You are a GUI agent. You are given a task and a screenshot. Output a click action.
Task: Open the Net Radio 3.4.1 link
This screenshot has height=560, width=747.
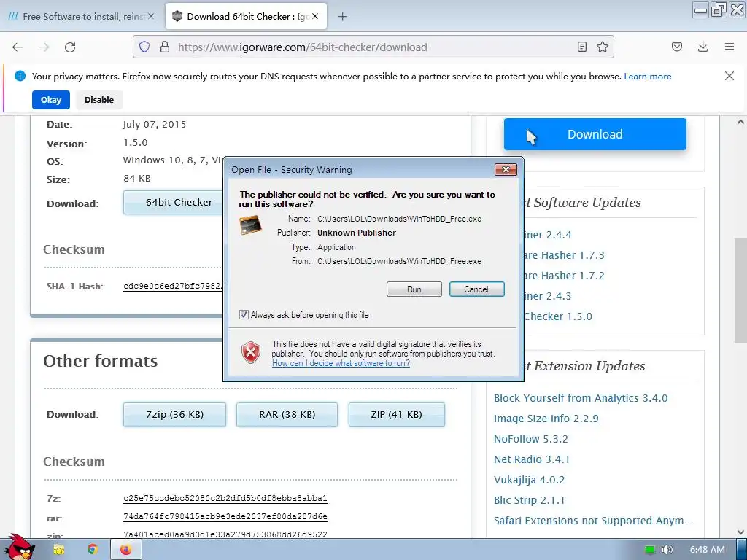(x=532, y=459)
